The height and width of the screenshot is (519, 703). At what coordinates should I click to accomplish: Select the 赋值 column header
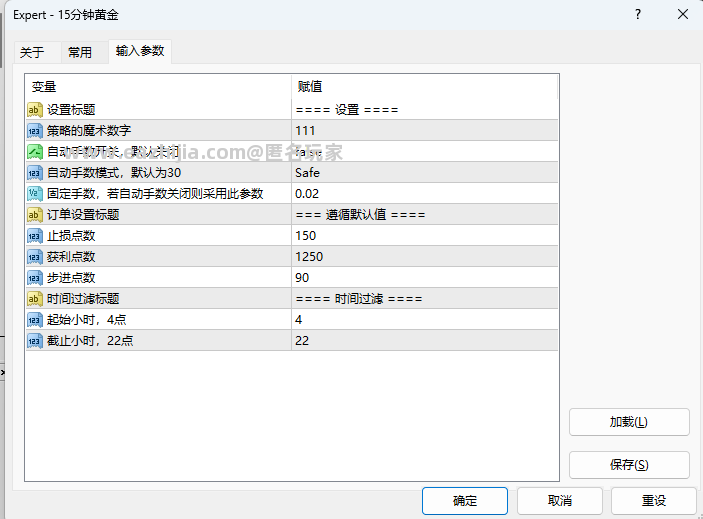425,86
